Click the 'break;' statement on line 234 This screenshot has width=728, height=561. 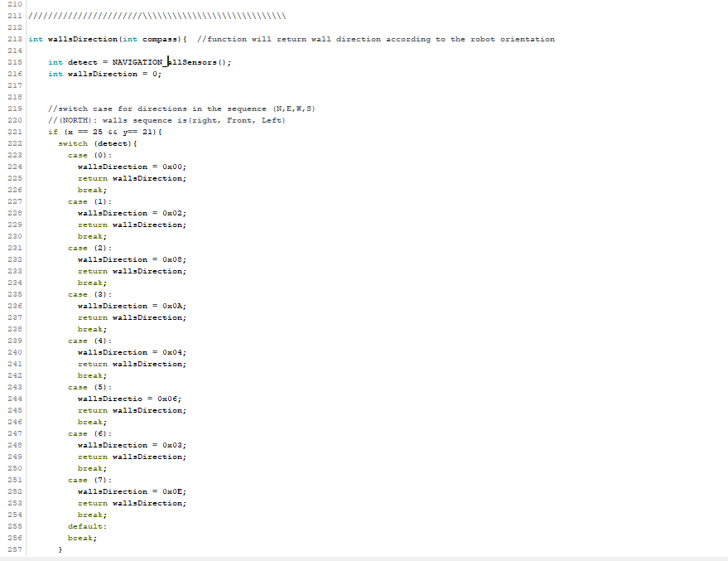tap(92, 283)
